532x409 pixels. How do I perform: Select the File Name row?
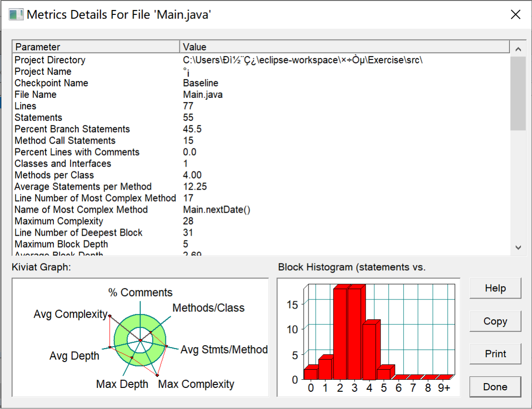click(261, 95)
